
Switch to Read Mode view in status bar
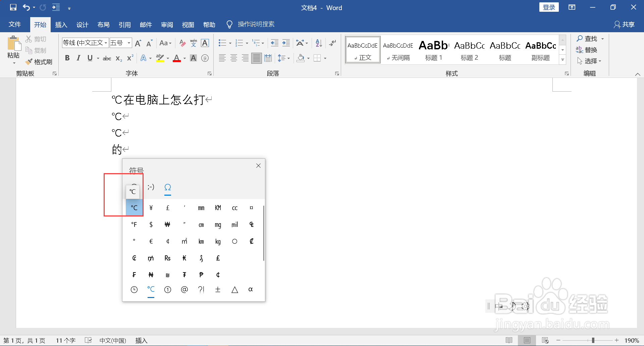point(509,340)
